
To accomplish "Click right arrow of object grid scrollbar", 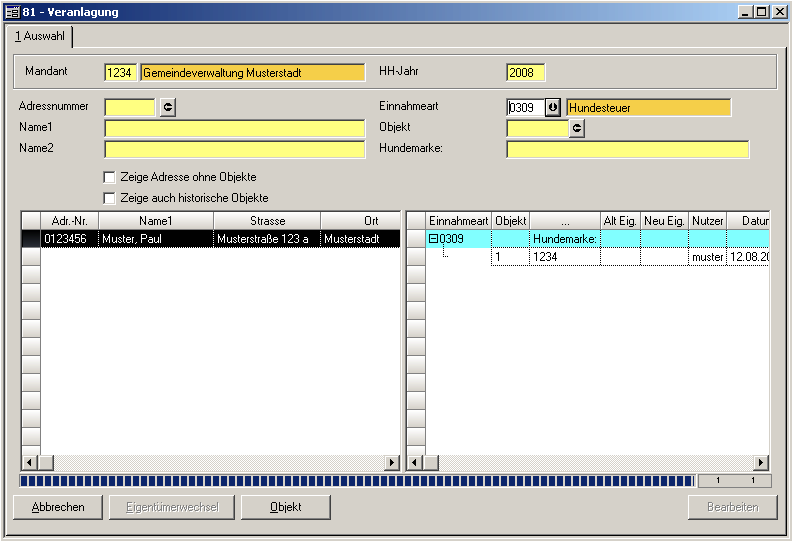I will click(x=761, y=463).
